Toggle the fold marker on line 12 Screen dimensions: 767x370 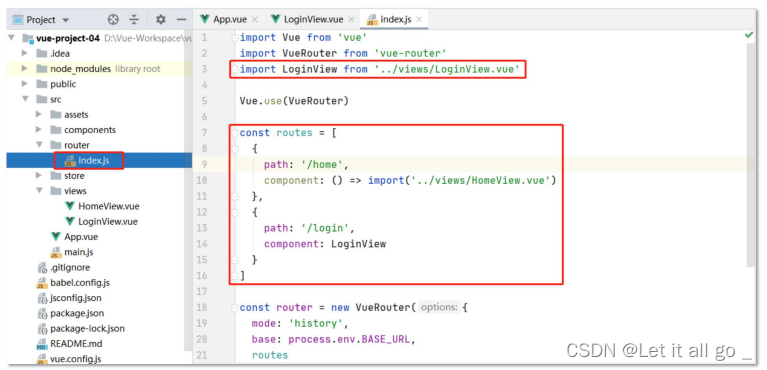tap(235, 212)
